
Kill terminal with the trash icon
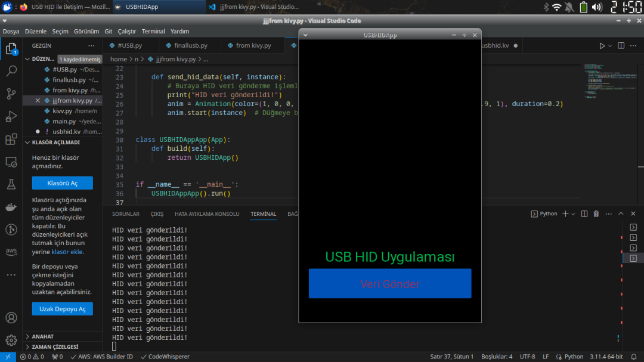click(x=596, y=214)
